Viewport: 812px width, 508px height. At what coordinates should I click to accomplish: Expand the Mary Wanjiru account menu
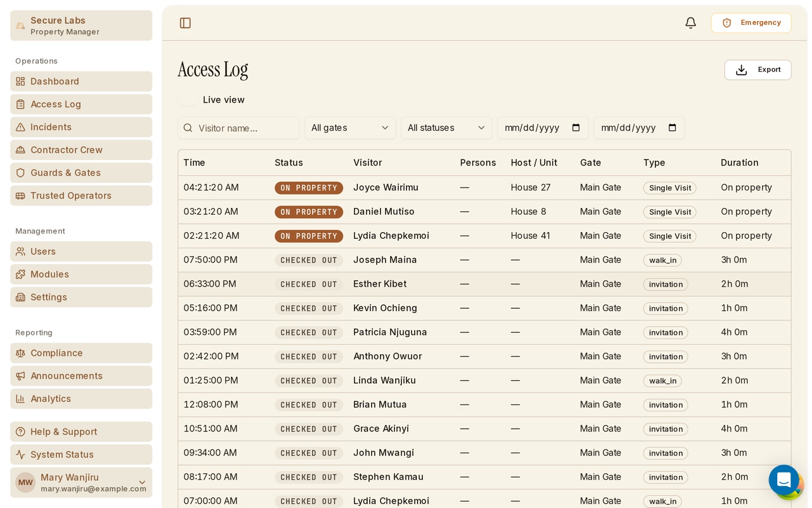pyautogui.click(x=81, y=482)
